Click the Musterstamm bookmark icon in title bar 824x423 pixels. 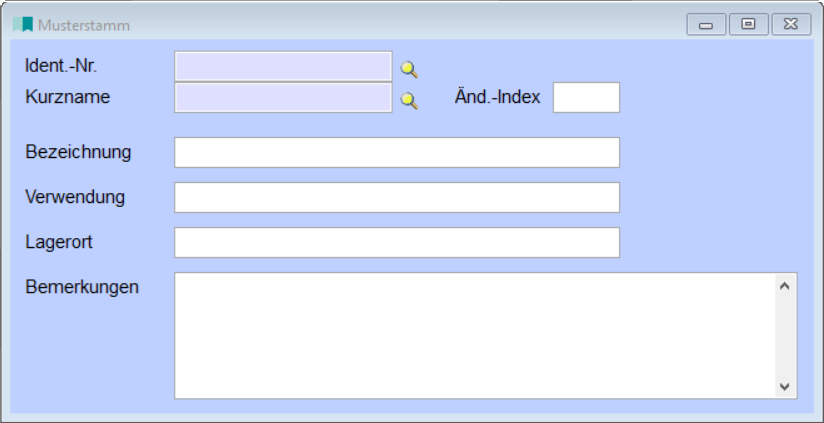coord(24,23)
